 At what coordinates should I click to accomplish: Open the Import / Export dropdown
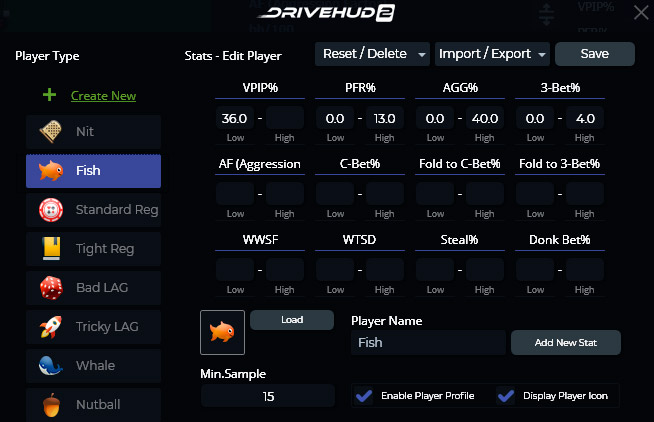pyautogui.click(x=492, y=54)
